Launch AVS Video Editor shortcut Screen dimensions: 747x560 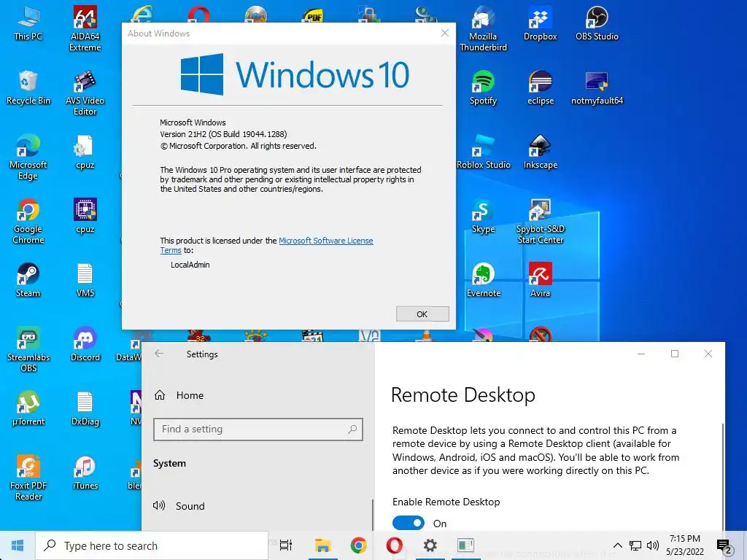pyautogui.click(x=85, y=93)
